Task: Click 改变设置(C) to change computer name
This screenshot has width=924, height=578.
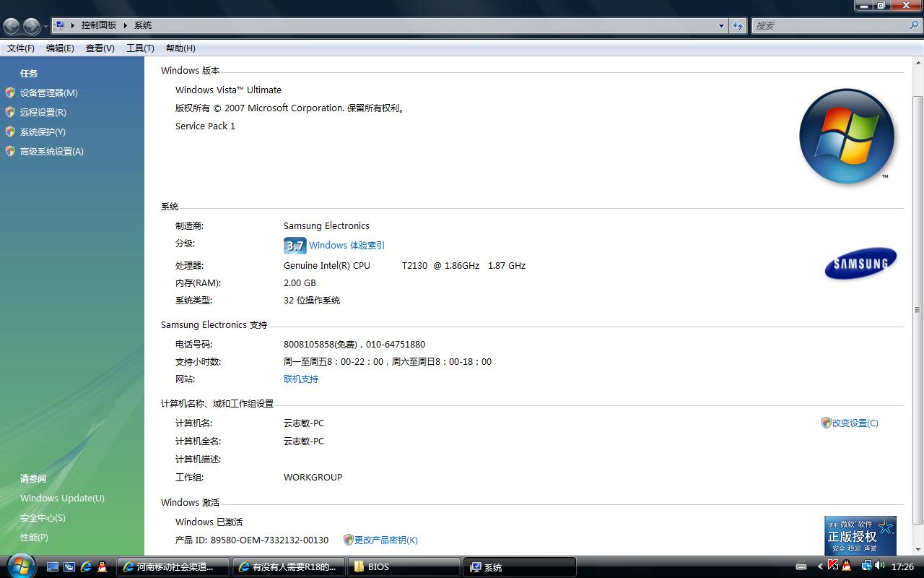Action: tap(855, 423)
